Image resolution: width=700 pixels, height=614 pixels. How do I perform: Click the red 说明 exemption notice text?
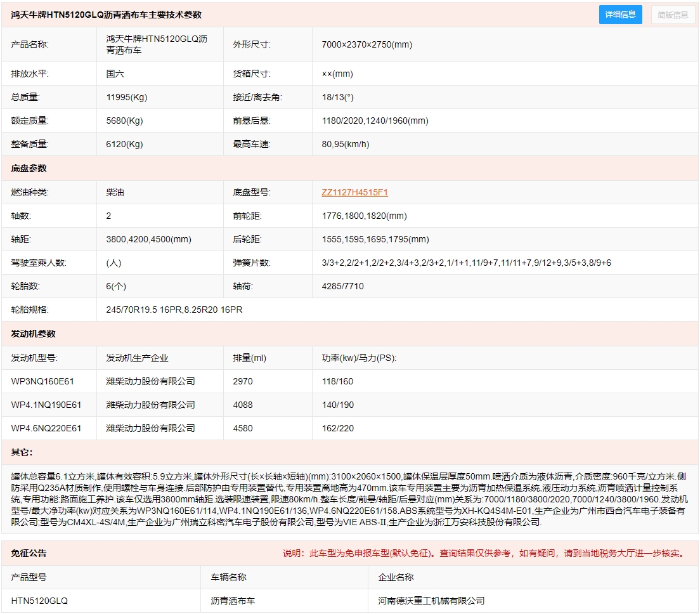[485, 553]
